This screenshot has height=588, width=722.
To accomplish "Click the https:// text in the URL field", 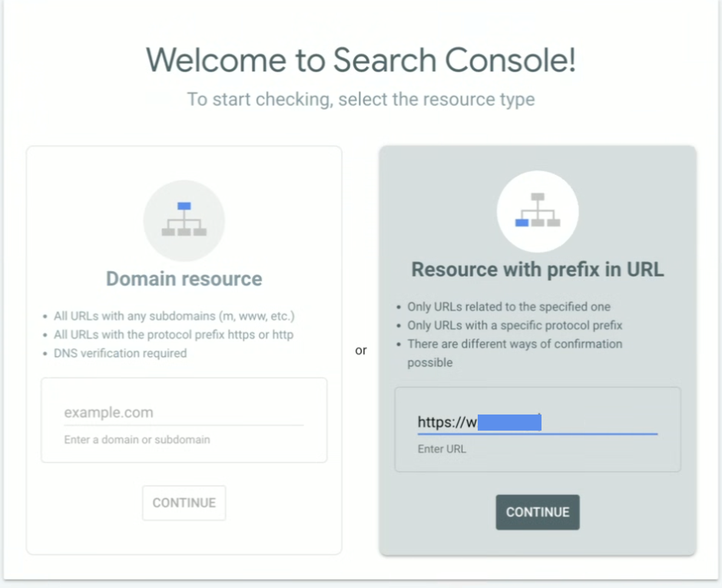I will 442,422.
